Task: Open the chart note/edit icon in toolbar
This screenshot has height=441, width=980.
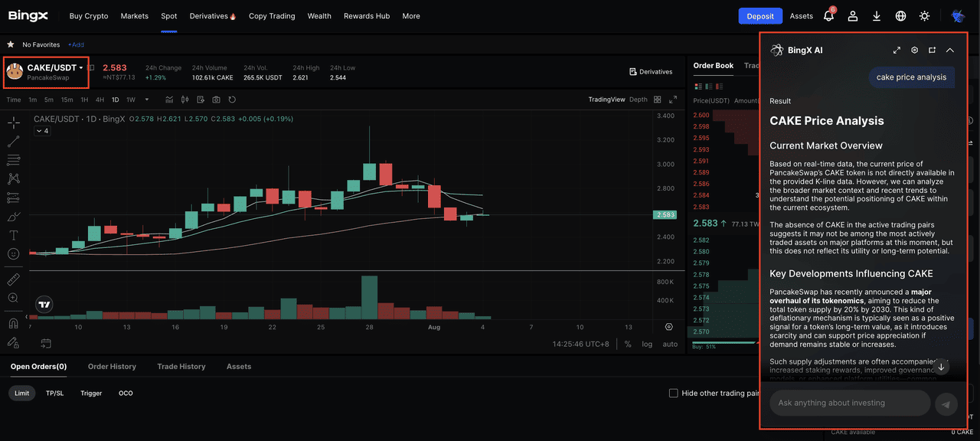Action: [x=201, y=100]
